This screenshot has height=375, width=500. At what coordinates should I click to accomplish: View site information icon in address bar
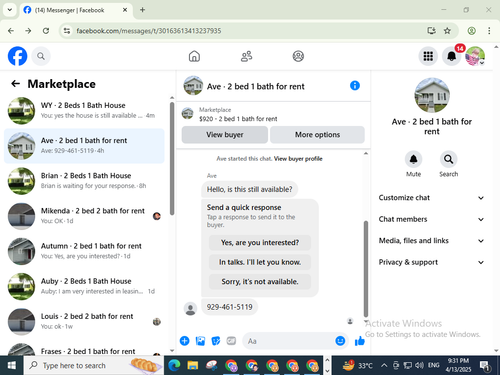67,31
